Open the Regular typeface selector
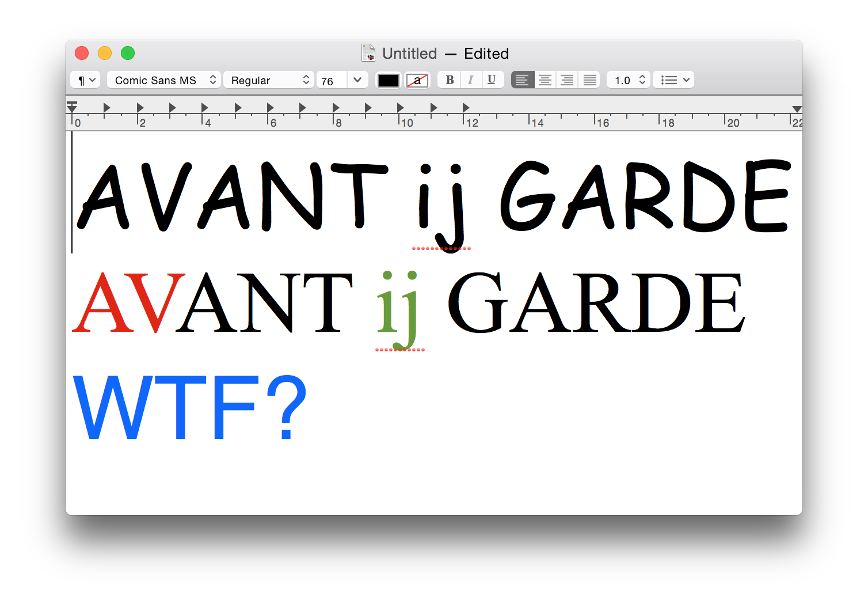The height and width of the screenshot is (606, 868). pos(269,79)
